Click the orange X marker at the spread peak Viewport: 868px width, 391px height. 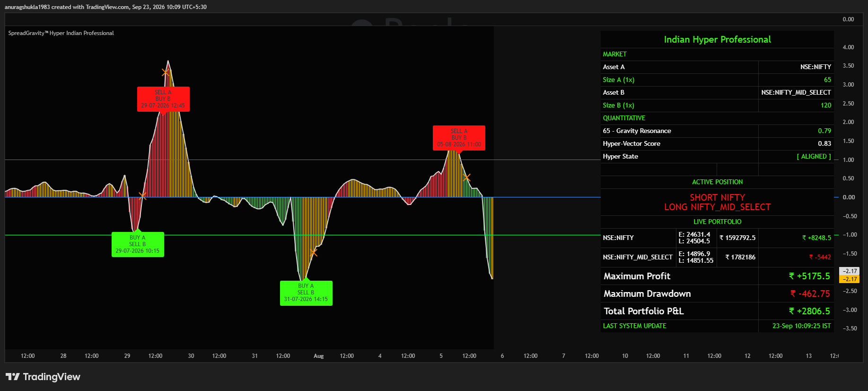[165, 72]
